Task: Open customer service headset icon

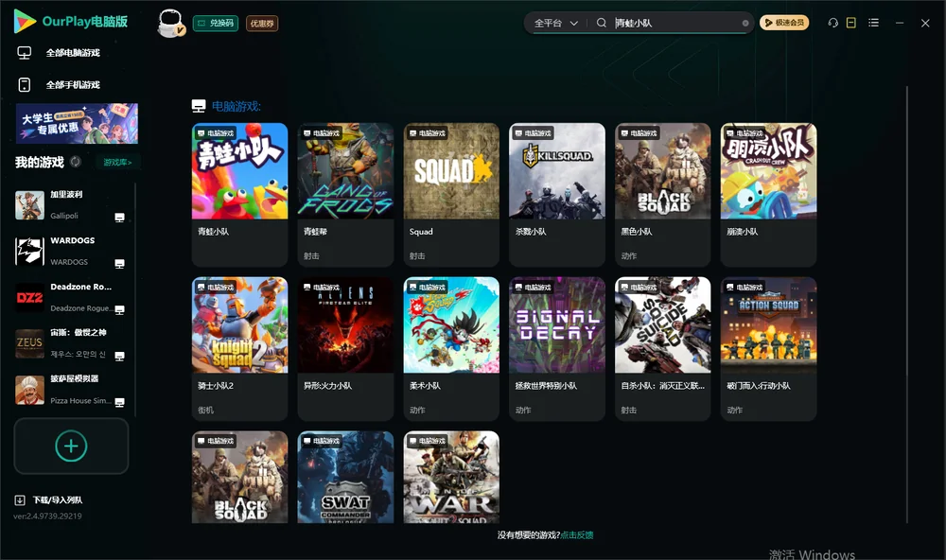Action: click(832, 23)
